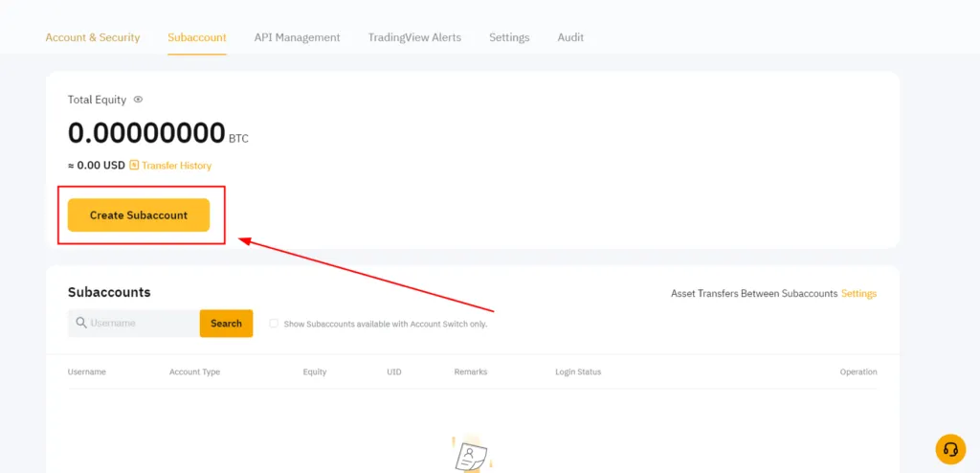Click the Account Type column header
This screenshot has height=473, width=980.
click(x=194, y=372)
